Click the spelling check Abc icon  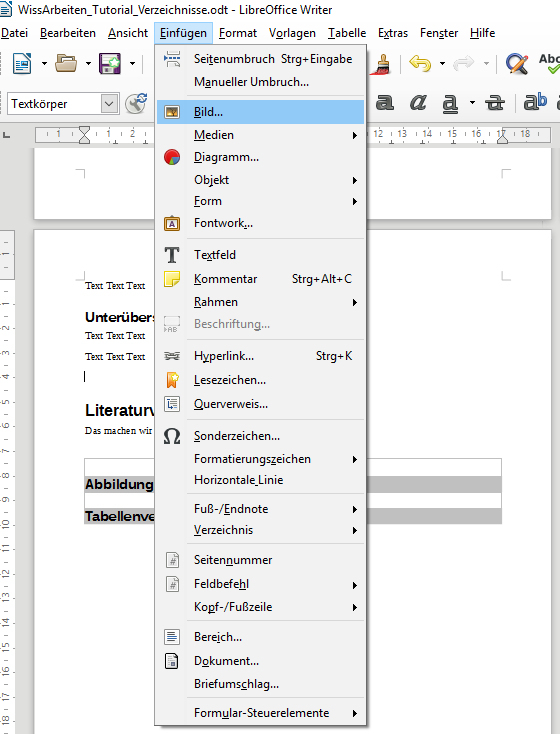(x=549, y=63)
